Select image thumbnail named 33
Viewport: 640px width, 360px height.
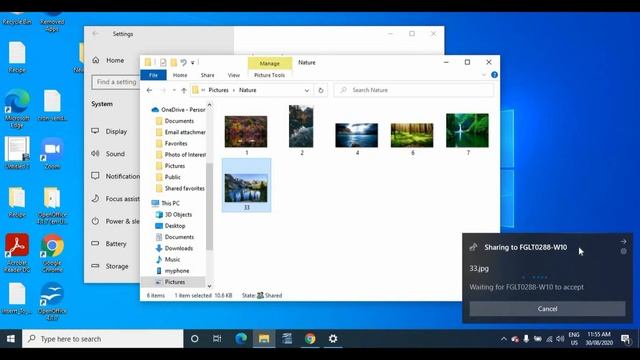click(x=247, y=186)
